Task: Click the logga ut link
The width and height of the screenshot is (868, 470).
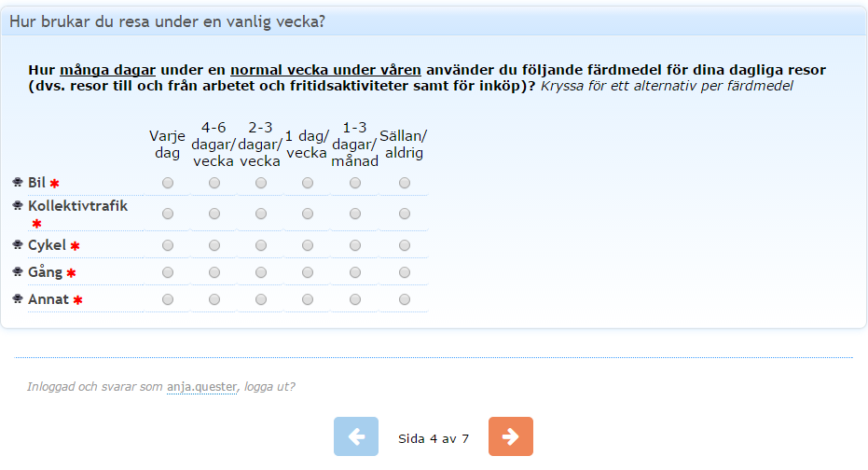Action: click(269, 386)
